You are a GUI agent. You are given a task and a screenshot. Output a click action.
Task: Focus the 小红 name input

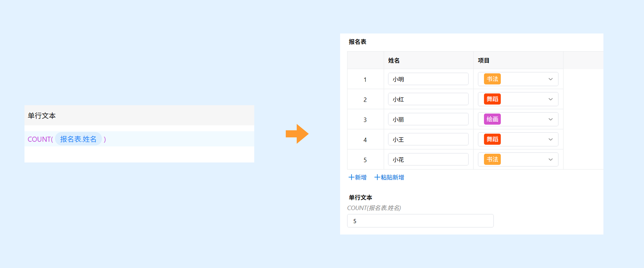point(428,99)
